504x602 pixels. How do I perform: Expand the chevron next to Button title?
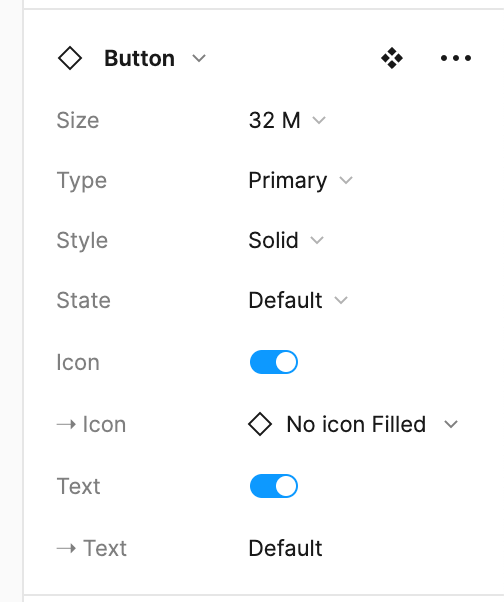[199, 59]
